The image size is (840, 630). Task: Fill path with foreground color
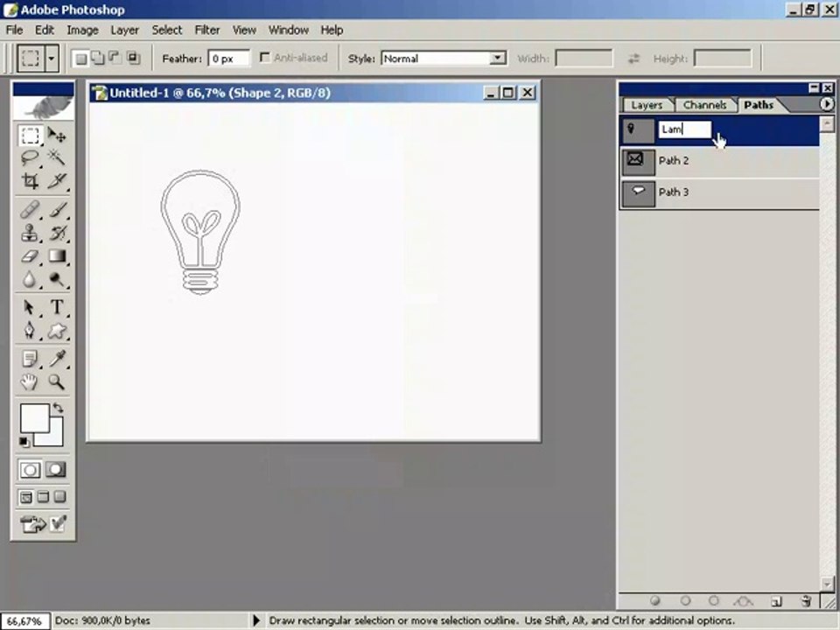[x=654, y=601]
